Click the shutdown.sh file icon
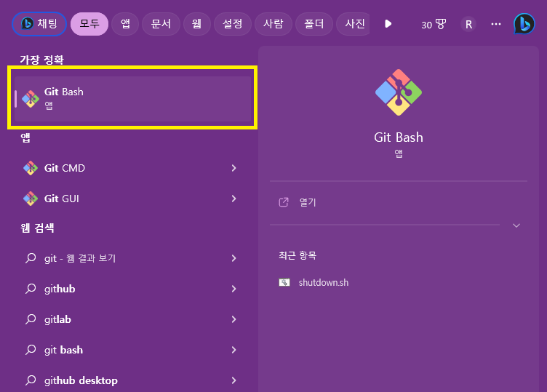This screenshot has height=392, width=547. [x=284, y=282]
